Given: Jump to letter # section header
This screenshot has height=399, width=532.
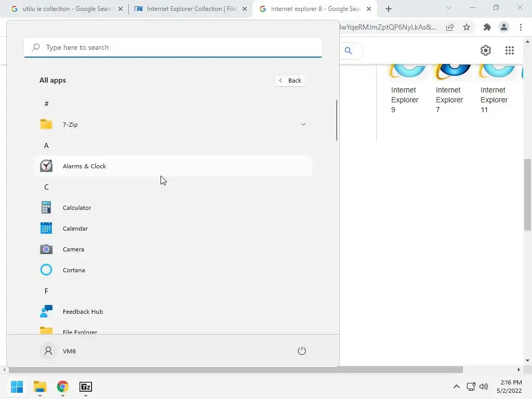Looking at the screenshot, I should [x=46, y=104].
